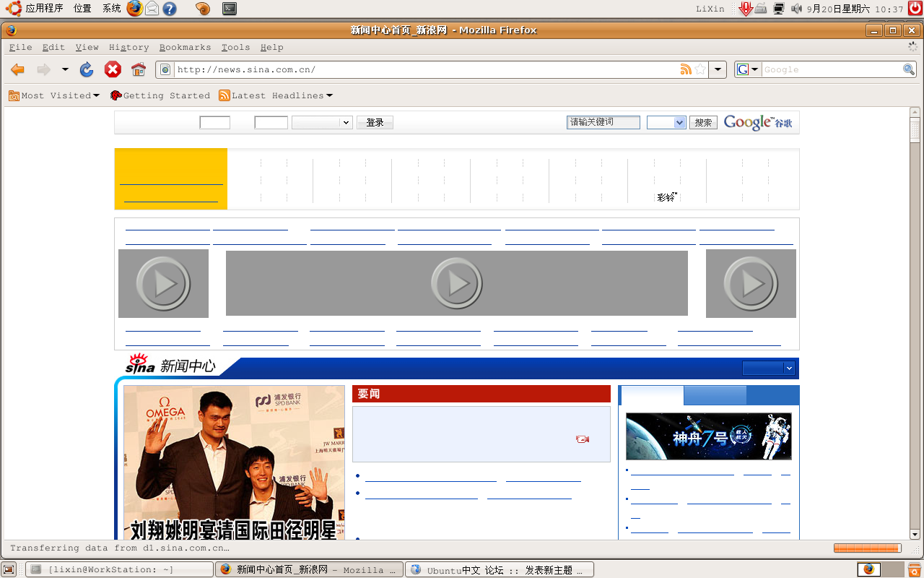Screen dimensions: 924x578
Task: Play the left video placeholder
Action: (x=163, y=283)
